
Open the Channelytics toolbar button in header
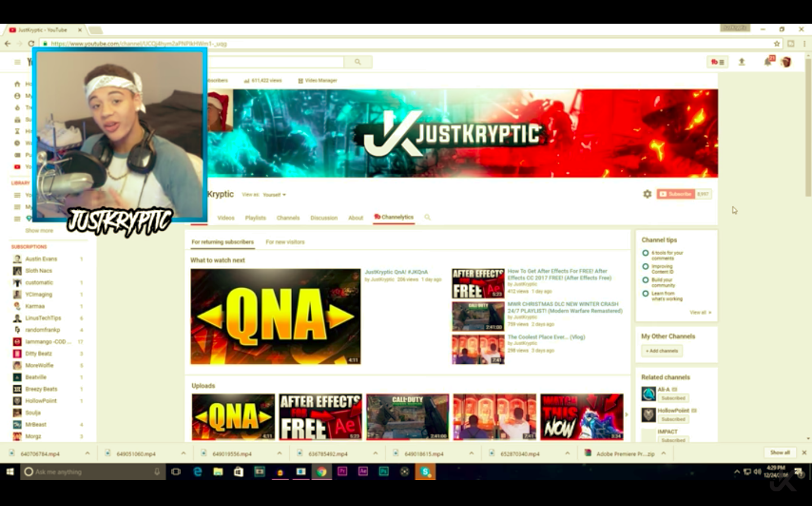tap(718, 62)
